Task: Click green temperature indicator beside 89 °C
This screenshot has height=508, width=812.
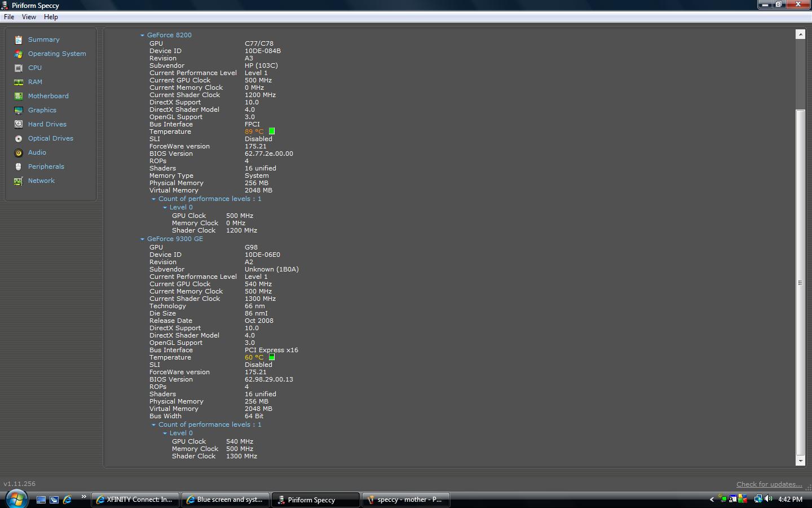Action: [x=272, y=132]
